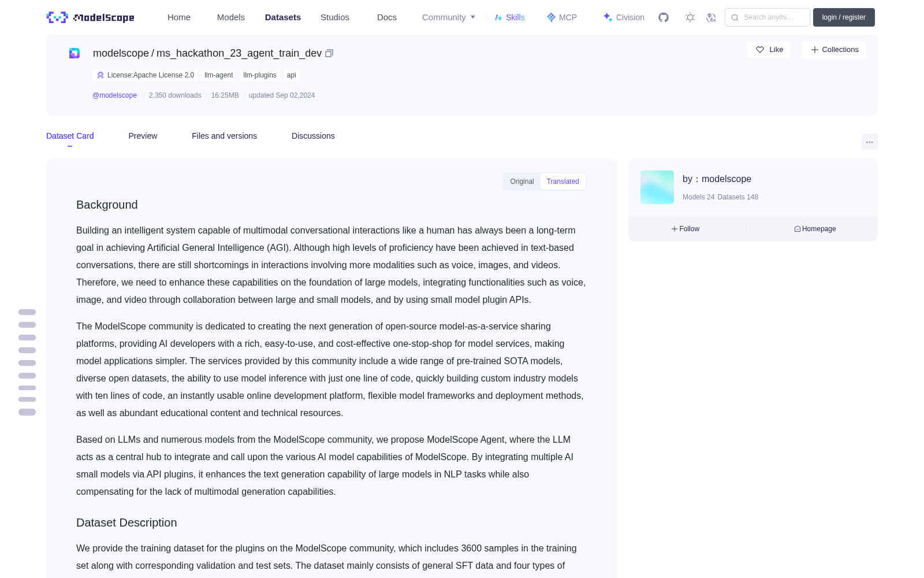
Task: Toggle light/dark theme sun icon
Action: pyautogui.click(x=690, y=17)
